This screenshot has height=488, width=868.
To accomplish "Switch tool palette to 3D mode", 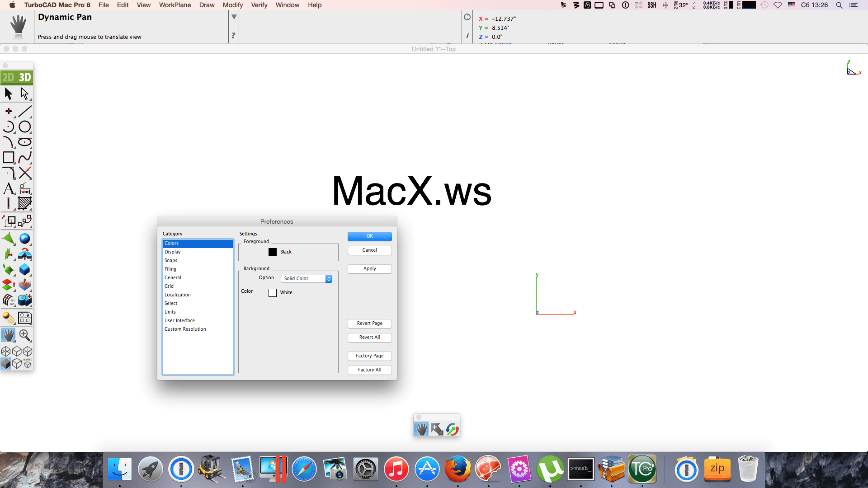I will (x=25, y=77).
